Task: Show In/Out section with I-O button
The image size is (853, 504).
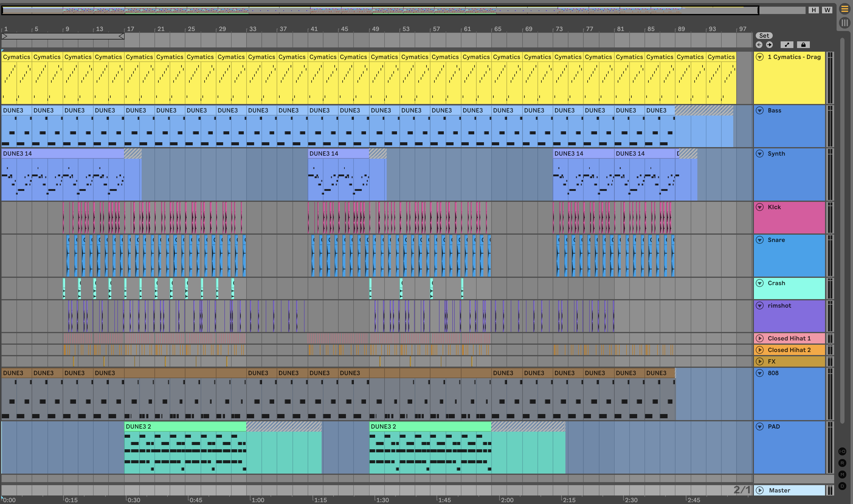Action: coord(842,451)
